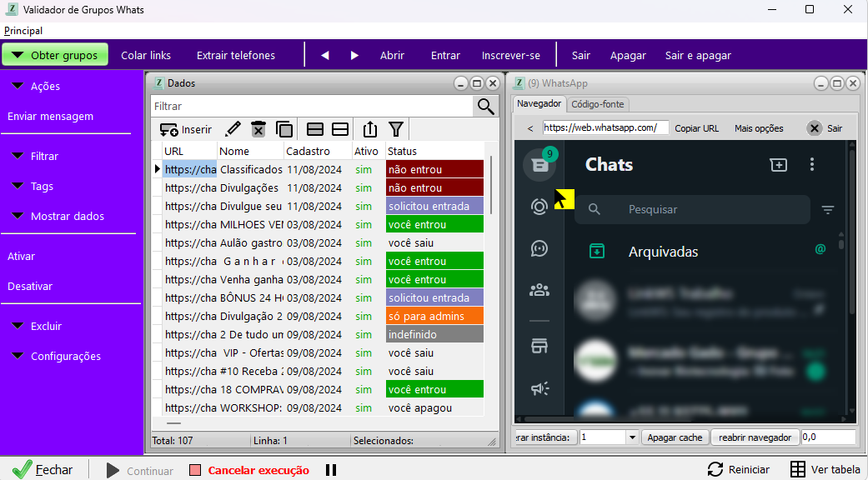Click the Copiar URL button
Image resolution: width=868 pixels, height=480 pixels.
point(696,128)
